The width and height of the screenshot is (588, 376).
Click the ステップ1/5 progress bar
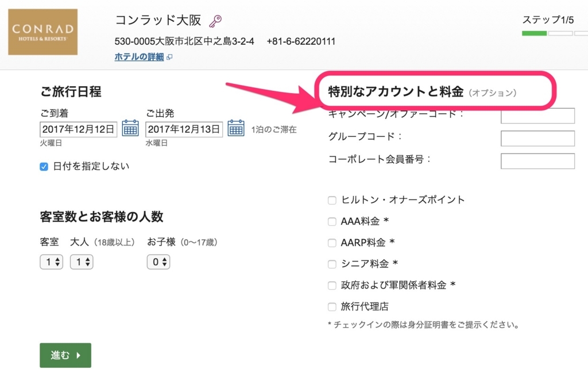(555, 33)
